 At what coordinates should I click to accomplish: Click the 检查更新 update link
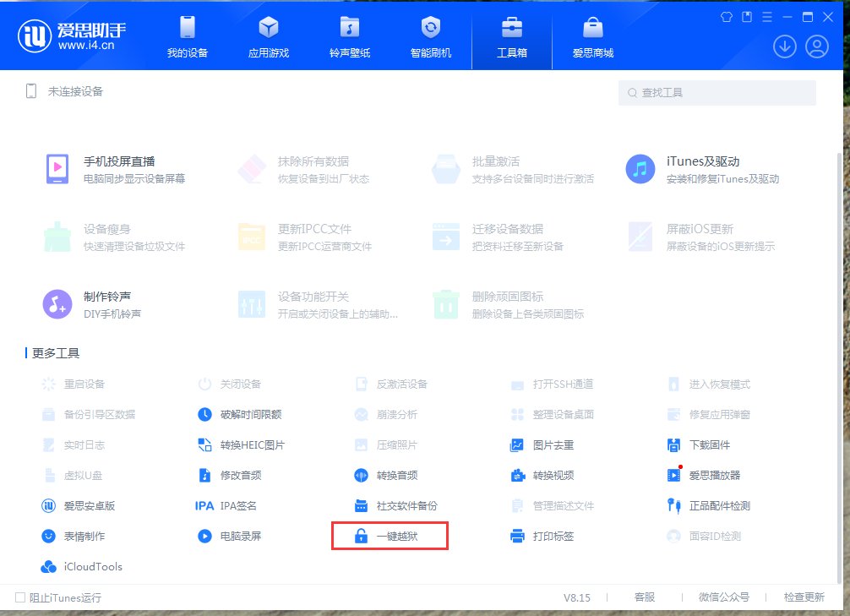[802, 597]
